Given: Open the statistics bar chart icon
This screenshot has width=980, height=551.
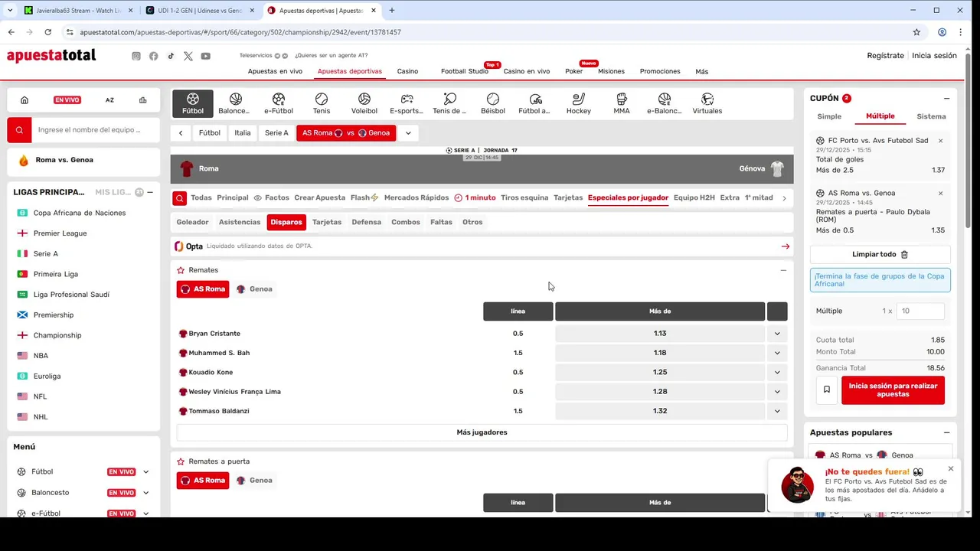Looking at the screenshot, I should click(142, 100).
